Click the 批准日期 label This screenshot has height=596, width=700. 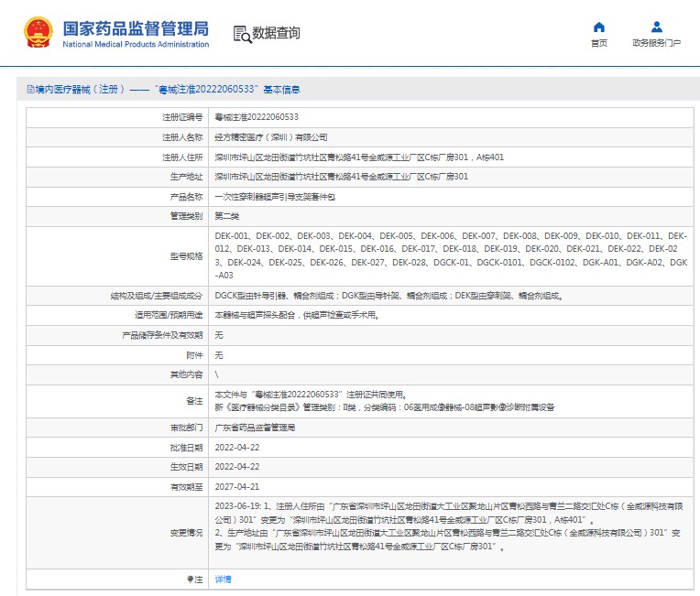click(186, 448)
